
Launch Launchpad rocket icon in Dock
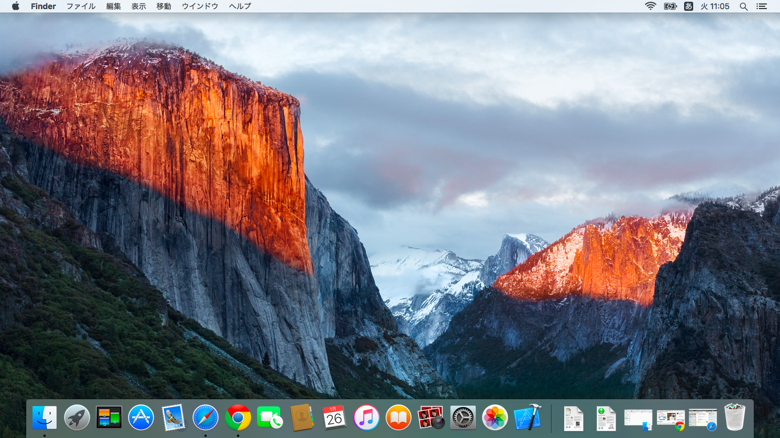click(77, 417)
